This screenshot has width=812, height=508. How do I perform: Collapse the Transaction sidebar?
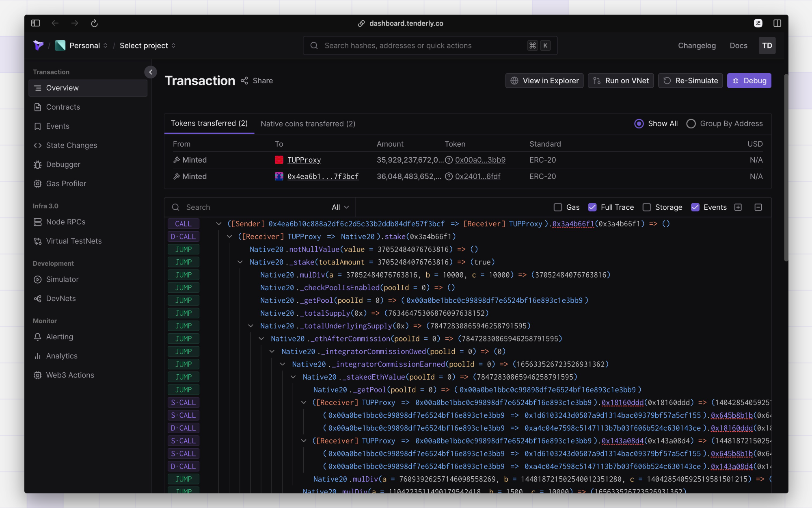pos(150,72)
